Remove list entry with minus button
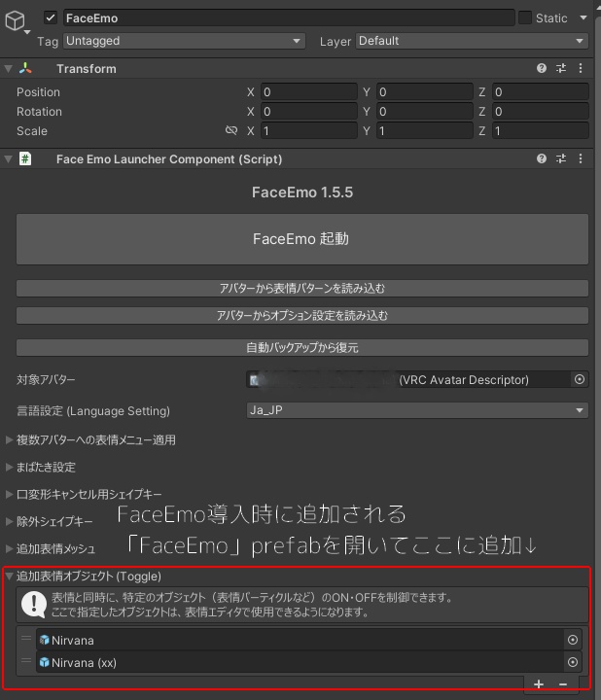 pyautogui.click(x=563, y=683)
